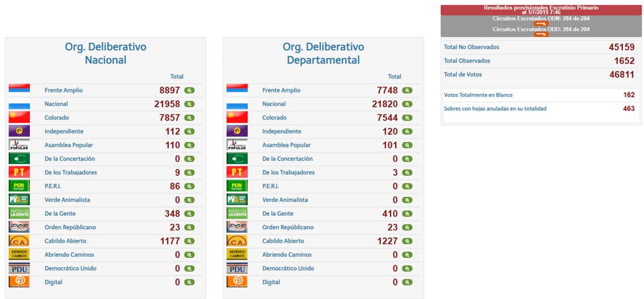Click Total de Votos value 46811
The image size is (644, 299).
click(622, 74)
